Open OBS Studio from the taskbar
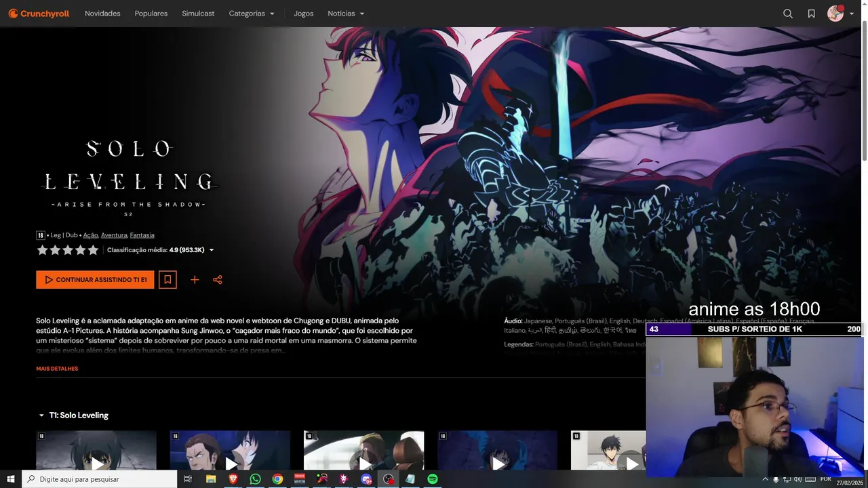Screen dimensions: 868x488 pyautogui.click(x=389, y=479)
